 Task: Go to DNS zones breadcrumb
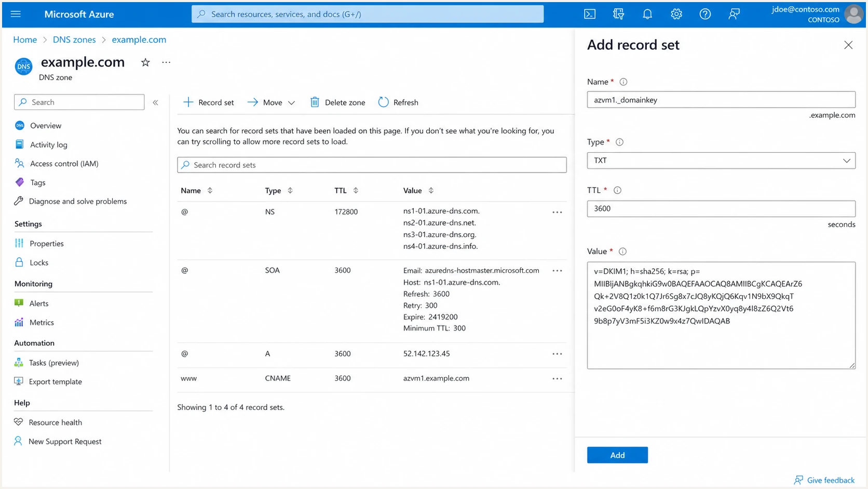[74, 39]
